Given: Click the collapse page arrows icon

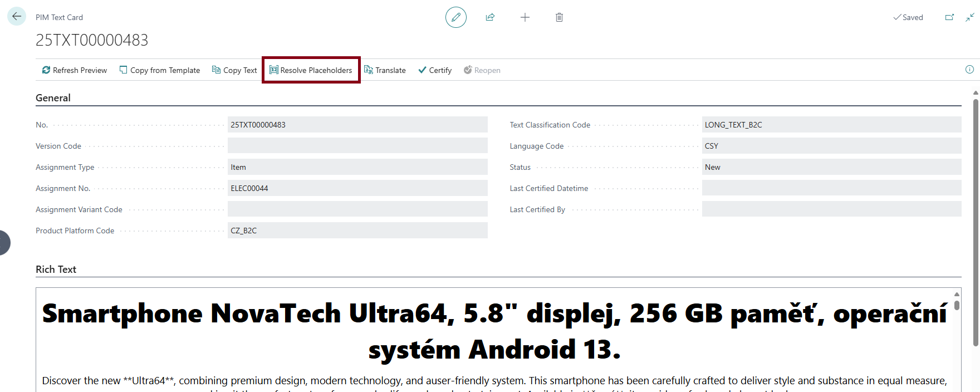Looking at the screenshot, I should pos(970,17).
